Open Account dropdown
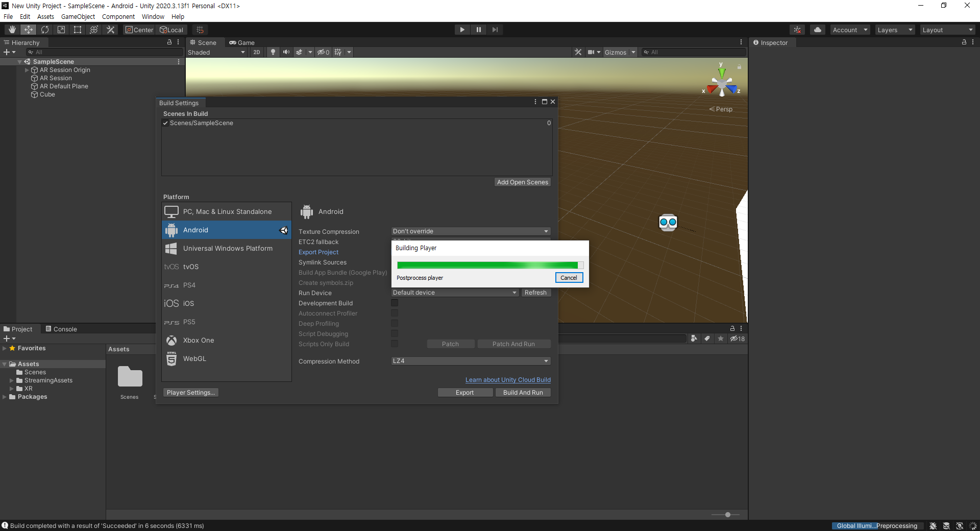980x531 pixels. (x=850, y=30)
